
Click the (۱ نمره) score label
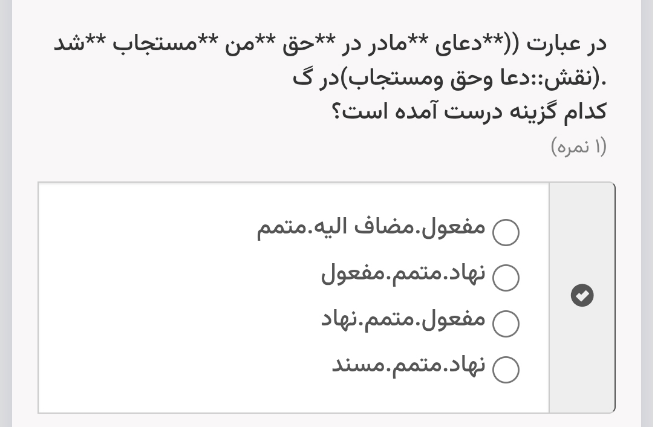pos(578,147)
